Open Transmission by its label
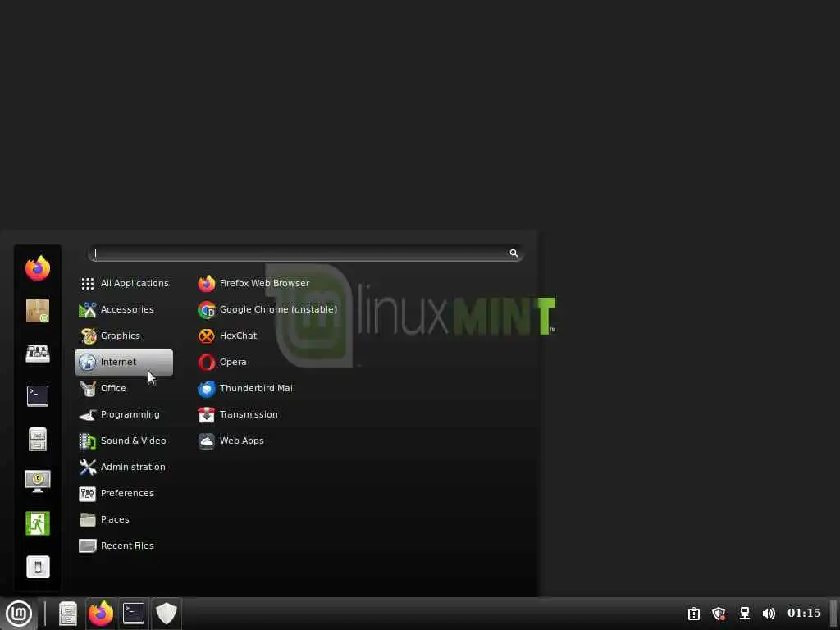This screenshot has width=840, height=630. pyautogui.click(x=249, y=414)
